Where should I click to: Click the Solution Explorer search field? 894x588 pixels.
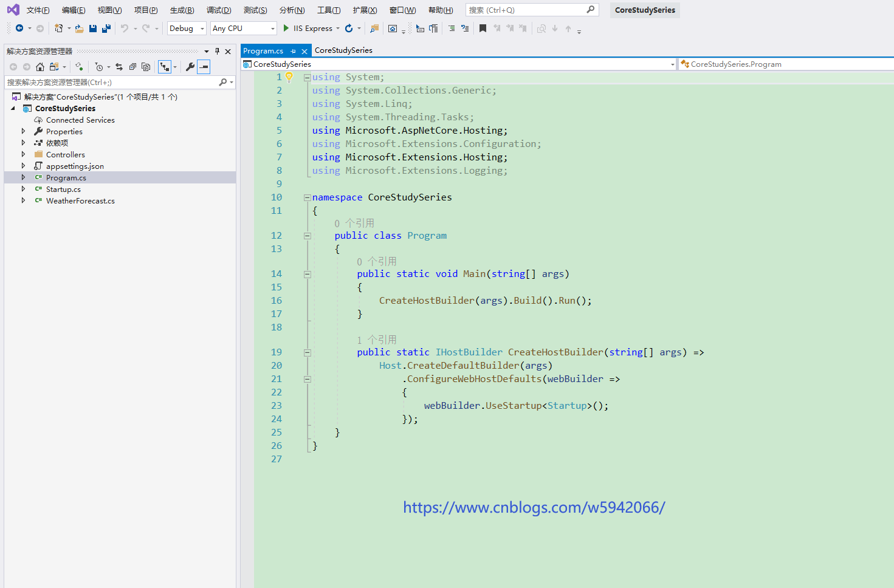[109, 82]
